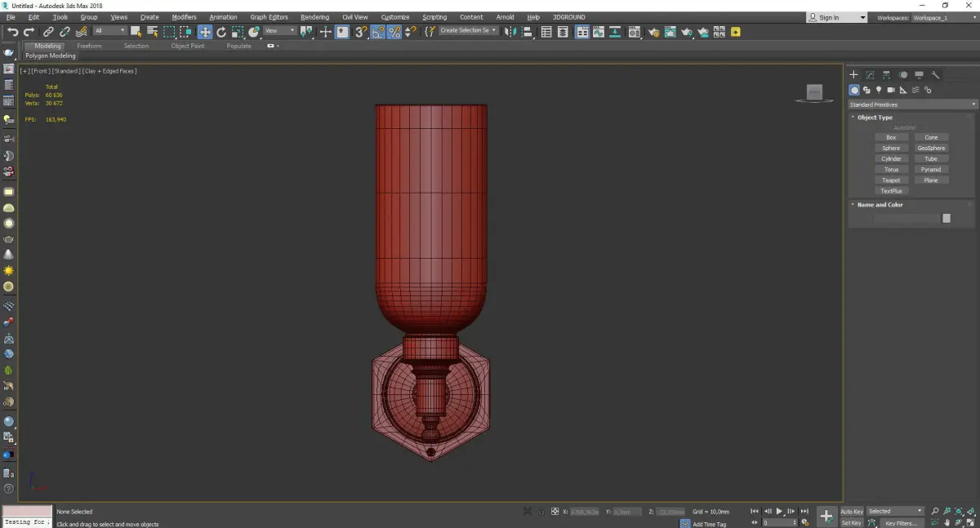Create a Box primitive
The image size is (980, 528).
(x=891, y=137)
